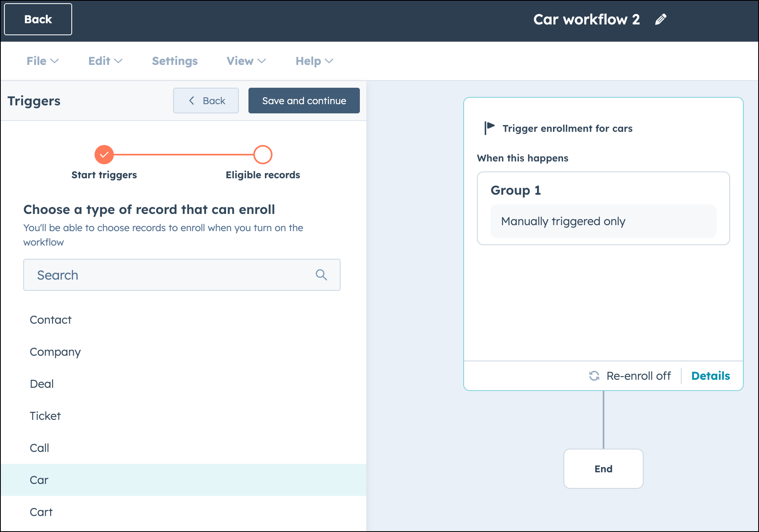Screen dimensions: 759x532
Task: Click the enrollment trigger flag icon
Action: point(489,128)
